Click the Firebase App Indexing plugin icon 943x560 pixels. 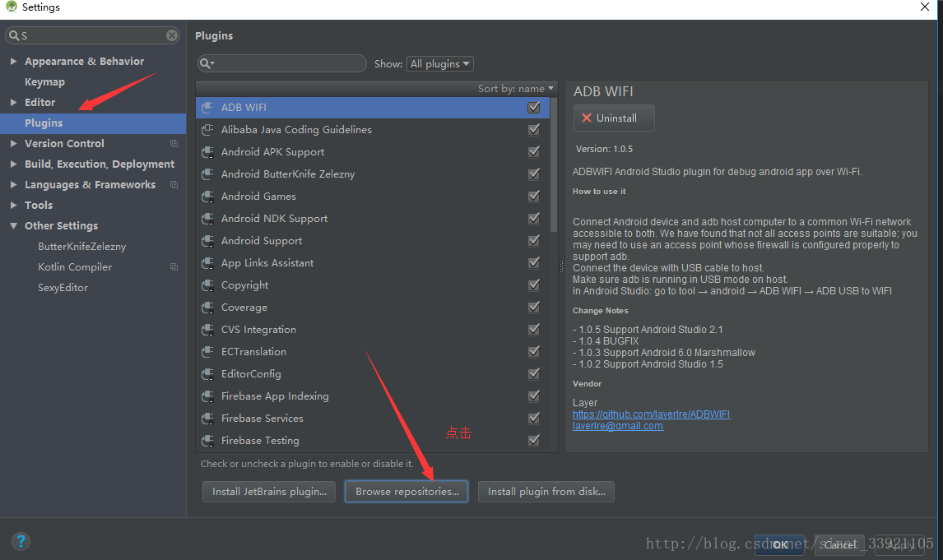pyautogui.click(x=207, y=396)
